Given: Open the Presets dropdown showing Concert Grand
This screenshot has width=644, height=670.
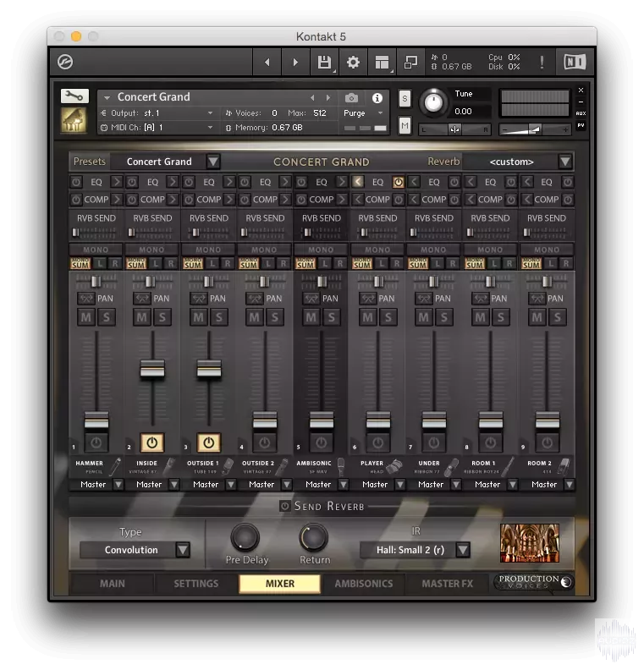Looking at the screenshot, I should [x=166, y=162].
